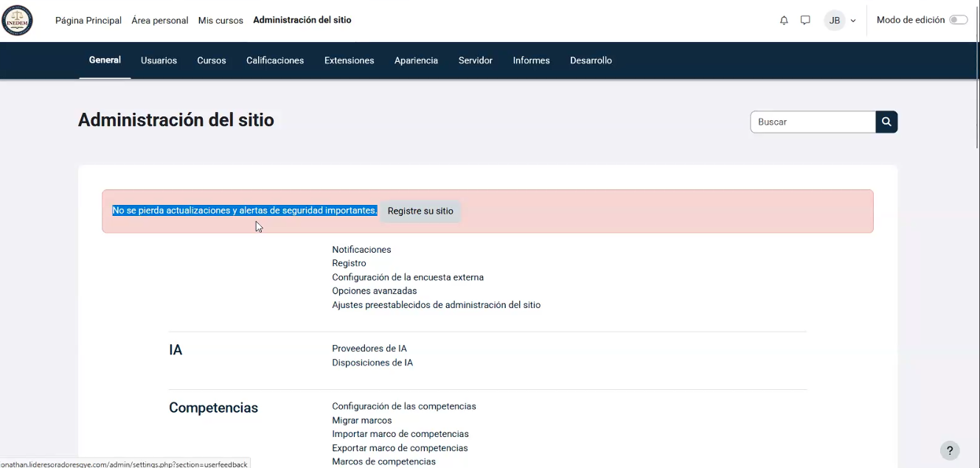Open the Notificaciones link
The width and height of the screenshot is (980, 468).
[x=361, y=250]
